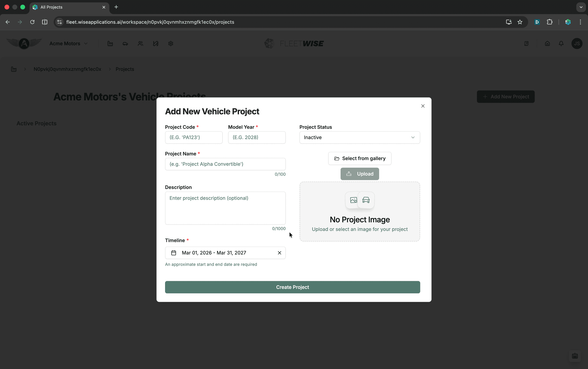This screenshot has width=588, height=369.
Task: Open the parts icon beside users icon
Action: 156,44
